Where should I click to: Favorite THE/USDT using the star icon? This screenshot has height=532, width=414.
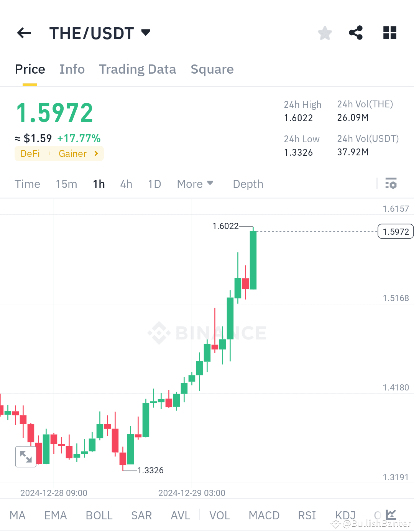(325, 33)
